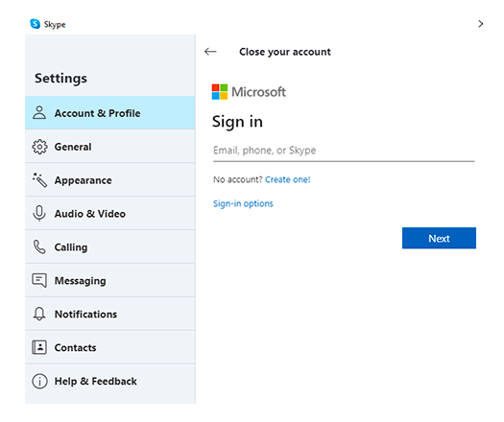Click the Help & Feedback info icon
The image size is (504, 422).
pyautogui.click(x=39, y=381)
